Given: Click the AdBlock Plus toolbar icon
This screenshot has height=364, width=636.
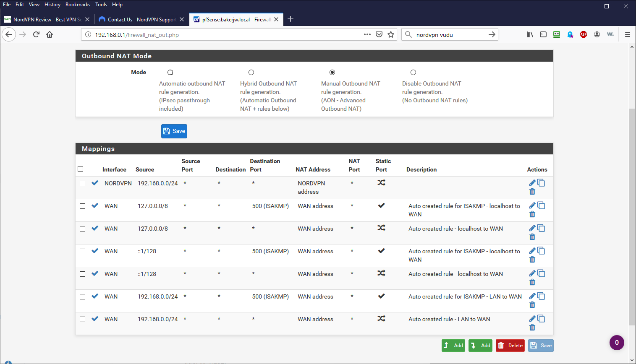Looking at the screenshot, I should pos(584,34).
